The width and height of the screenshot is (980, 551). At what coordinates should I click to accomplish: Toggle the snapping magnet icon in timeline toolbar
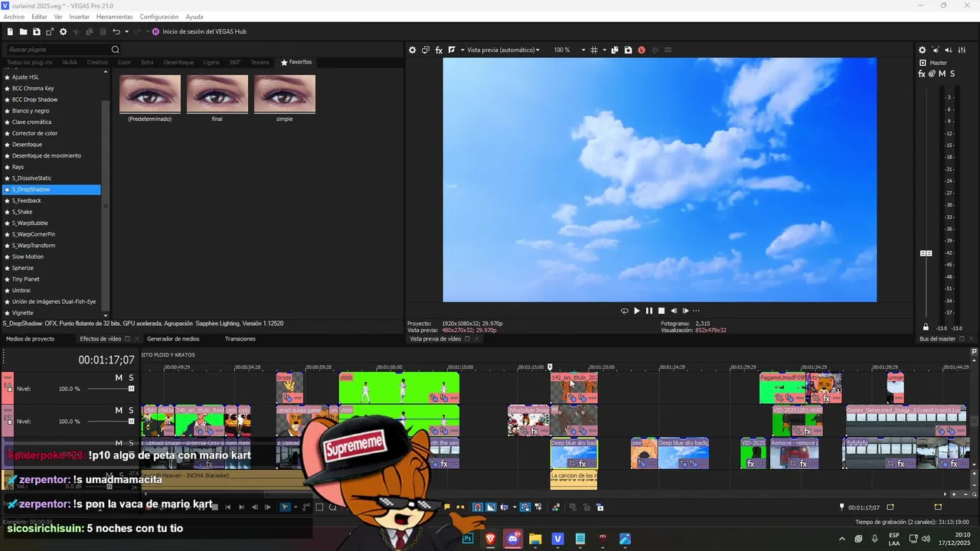pos(477,507)
